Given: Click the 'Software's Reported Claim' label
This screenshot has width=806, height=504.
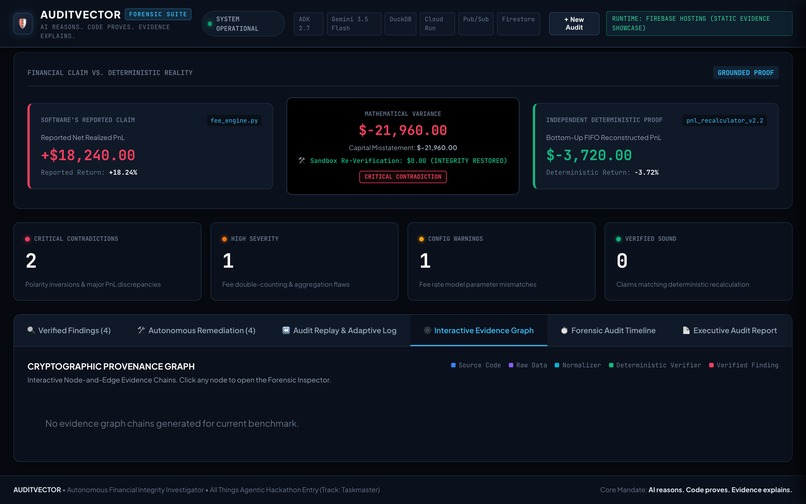Looking at the screenshot, I should [88, 120].
